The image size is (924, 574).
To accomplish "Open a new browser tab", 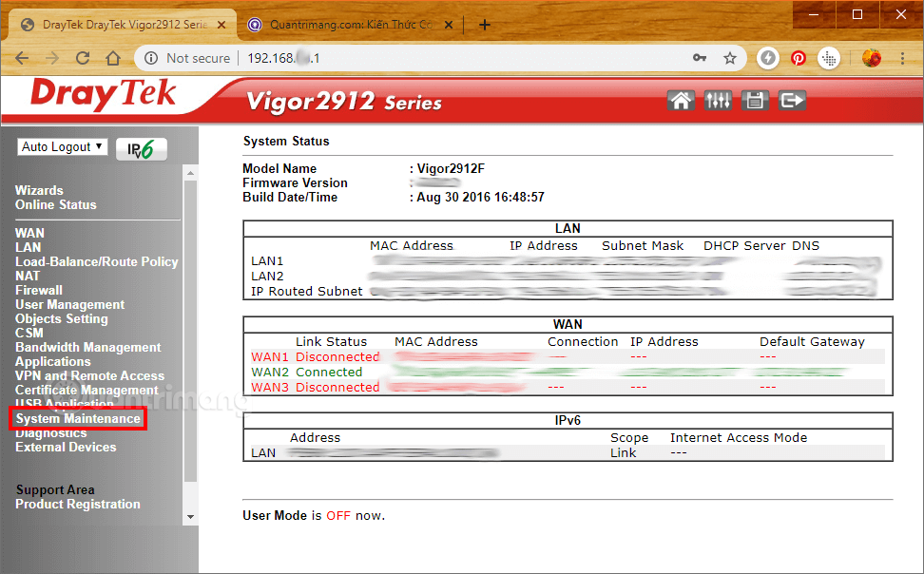I will click(485, 25).
